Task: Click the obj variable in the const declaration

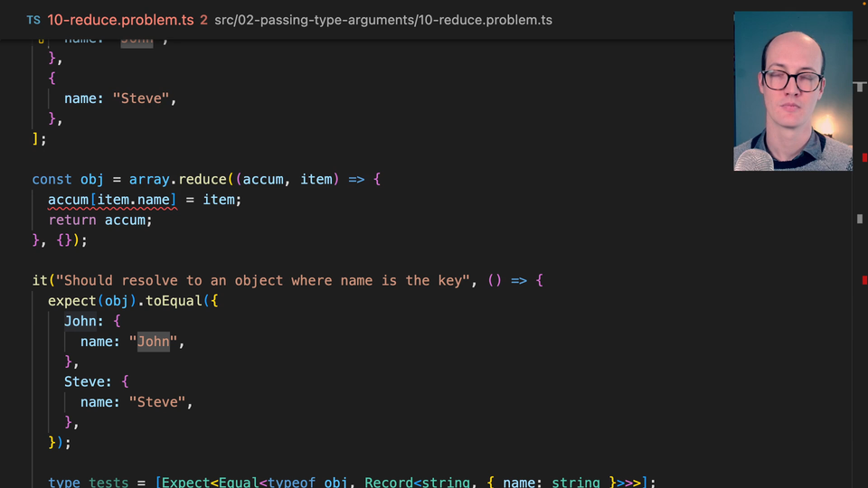Action: pyautogui.click(x=91, y=179)
